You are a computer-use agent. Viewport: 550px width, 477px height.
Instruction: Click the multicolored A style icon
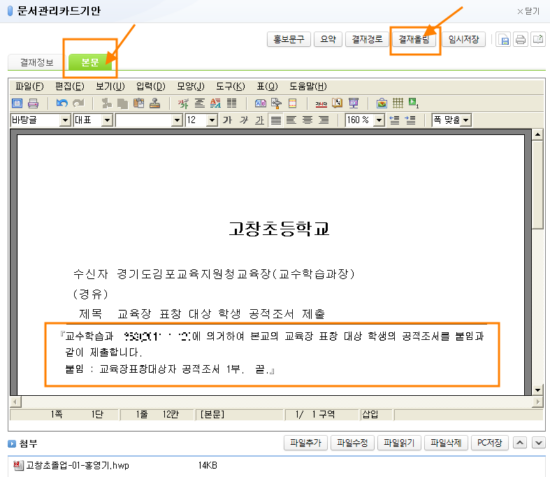pyautogui.click(x=215, y=103)
